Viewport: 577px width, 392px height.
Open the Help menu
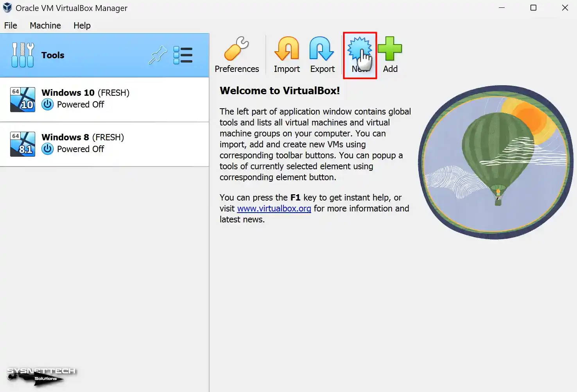point(82,25)
